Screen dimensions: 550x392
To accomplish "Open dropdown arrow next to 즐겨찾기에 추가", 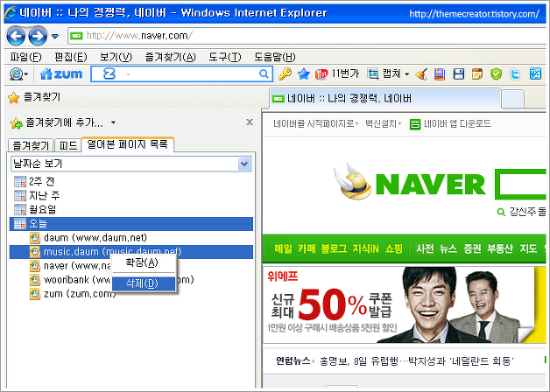I will (x=113, y=122).
